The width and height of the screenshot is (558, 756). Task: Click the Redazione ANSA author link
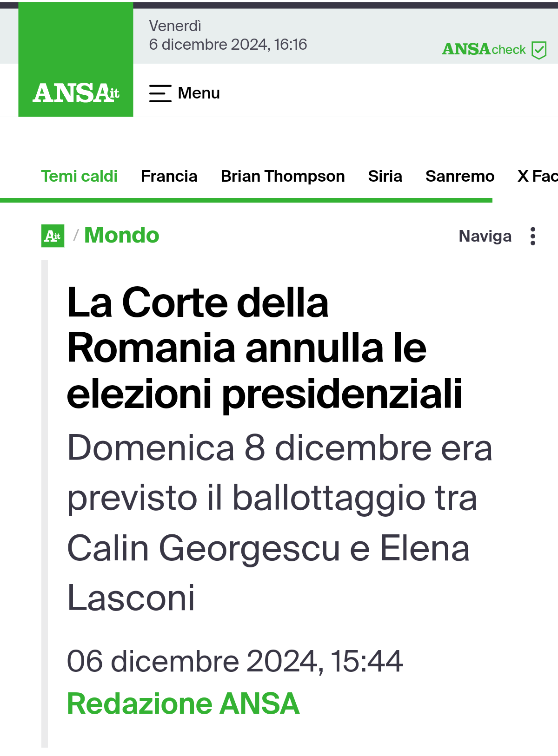(183, 703)
